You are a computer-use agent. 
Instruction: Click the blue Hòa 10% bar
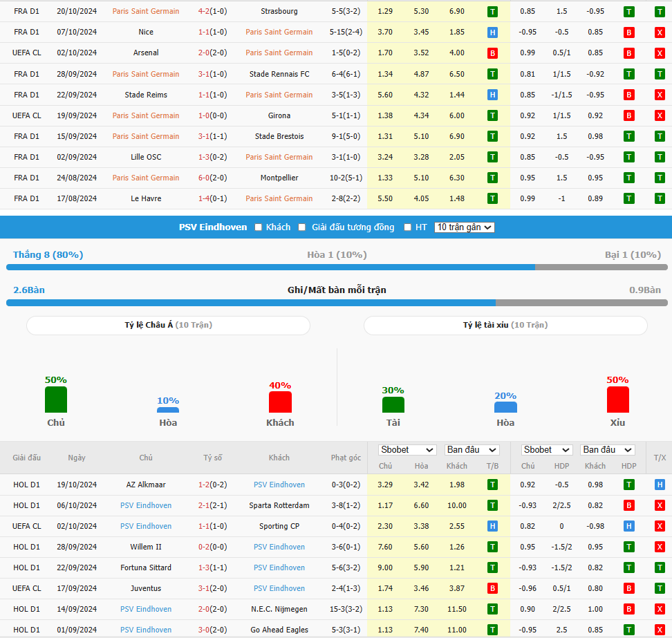pyautogui.click(x=168, y=410)
